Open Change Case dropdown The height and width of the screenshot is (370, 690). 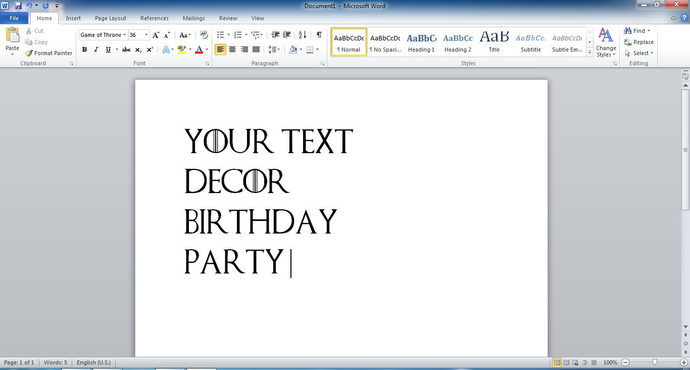pyautogui.click(x=185, y=35)
